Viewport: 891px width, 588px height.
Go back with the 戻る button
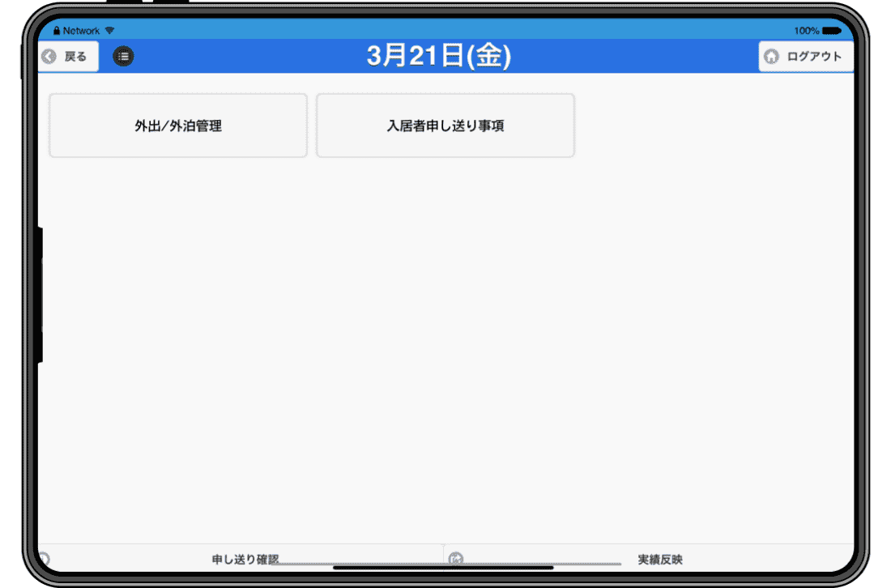pyautogui.click(x=68, y=56)
